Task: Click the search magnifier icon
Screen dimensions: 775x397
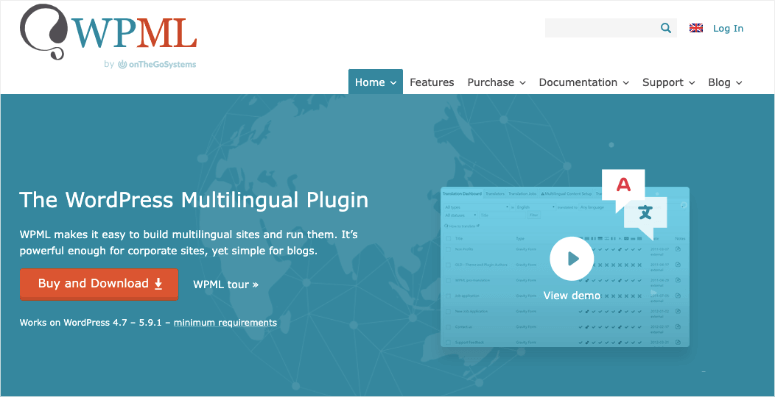Action: pyautogui.click(x=666, y=28)
